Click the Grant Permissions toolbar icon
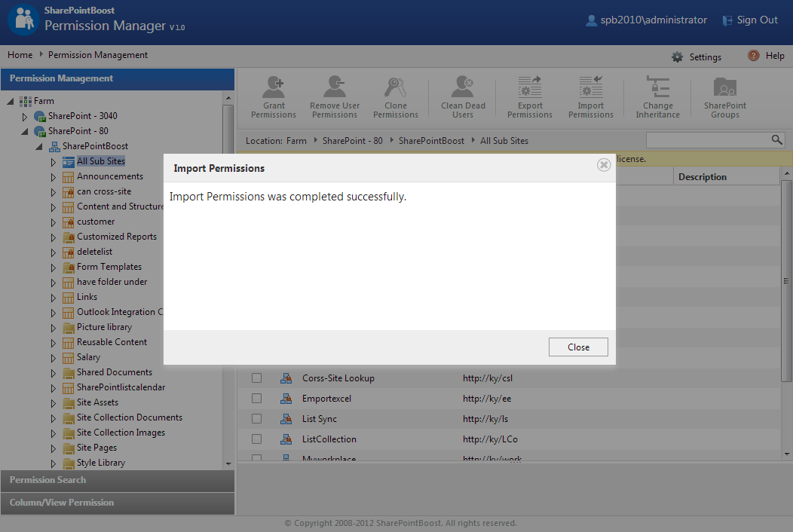 [x=274, y=87]
